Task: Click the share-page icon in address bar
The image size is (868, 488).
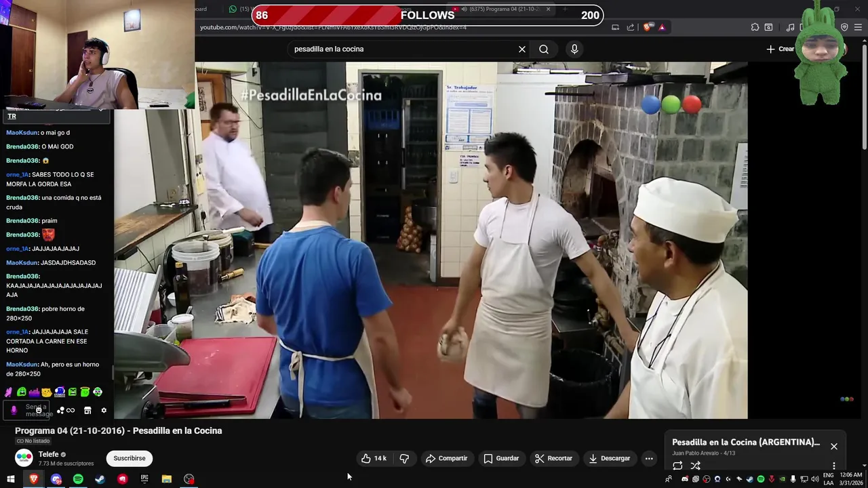Action: point(631,27)
